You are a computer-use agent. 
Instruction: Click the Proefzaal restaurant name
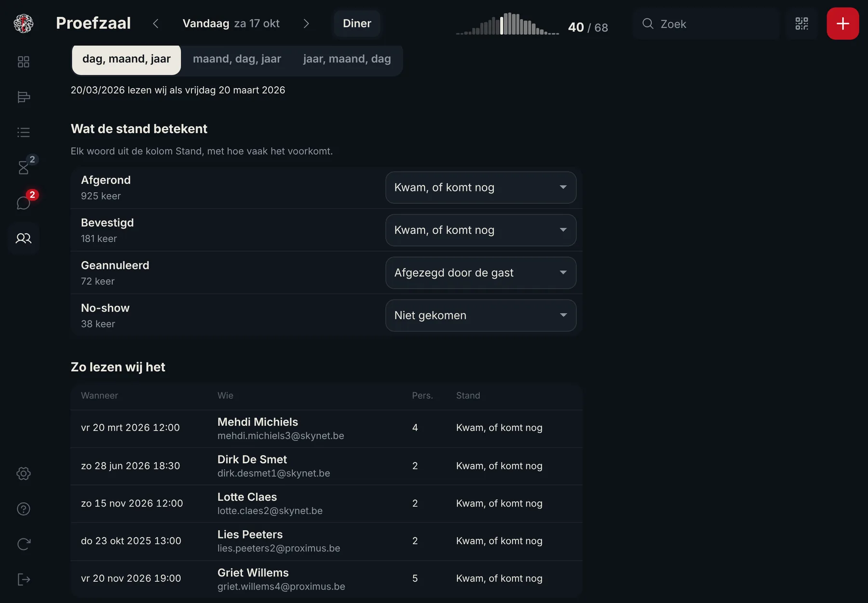point(93,23)
